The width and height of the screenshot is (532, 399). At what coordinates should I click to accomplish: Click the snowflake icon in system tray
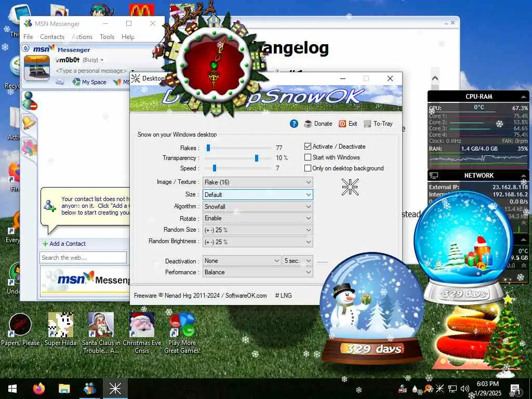pos(440,389)
